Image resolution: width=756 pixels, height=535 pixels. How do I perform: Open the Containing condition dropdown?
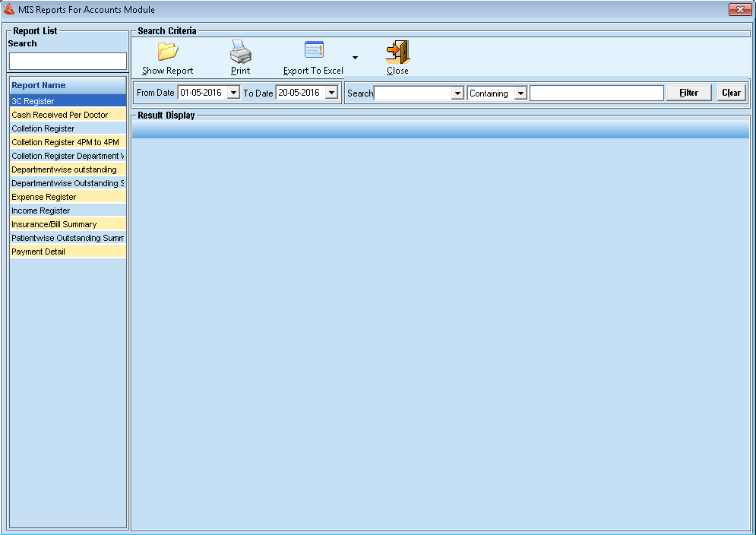[520, 93]
